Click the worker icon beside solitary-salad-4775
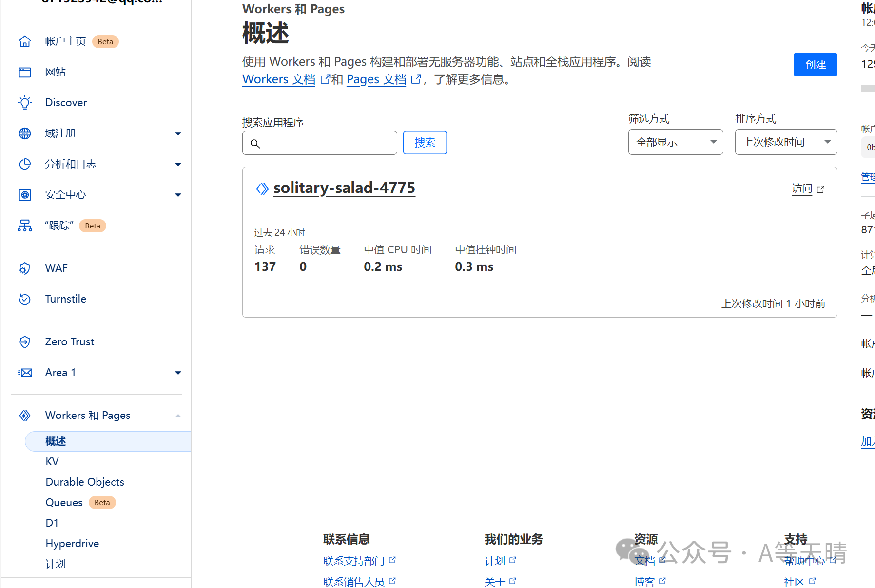Image resolution: width=875 pixels, height=588 pixels. click(x=262, y=189)
